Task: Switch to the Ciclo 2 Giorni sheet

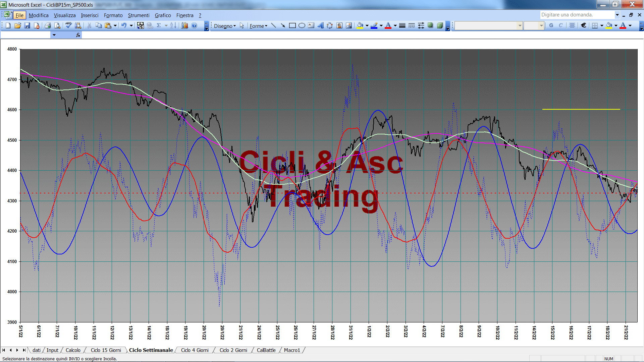Action: click(233, 350)
